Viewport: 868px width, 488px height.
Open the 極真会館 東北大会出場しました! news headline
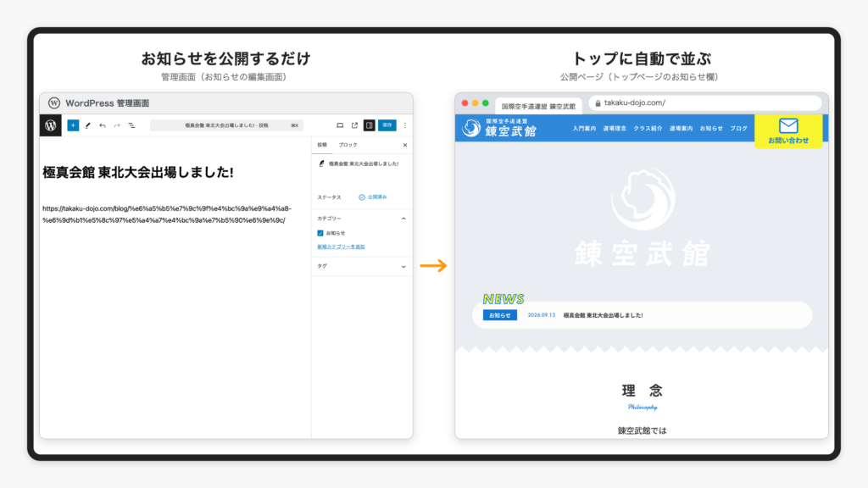click(604, 315)
